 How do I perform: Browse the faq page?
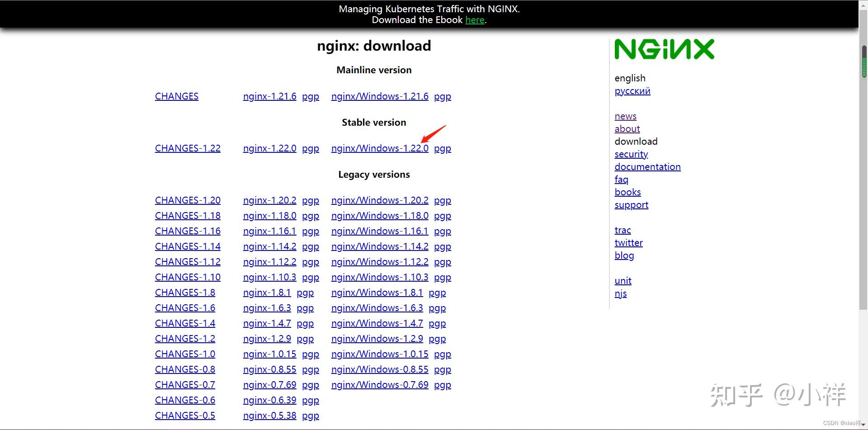click(621, 179)
